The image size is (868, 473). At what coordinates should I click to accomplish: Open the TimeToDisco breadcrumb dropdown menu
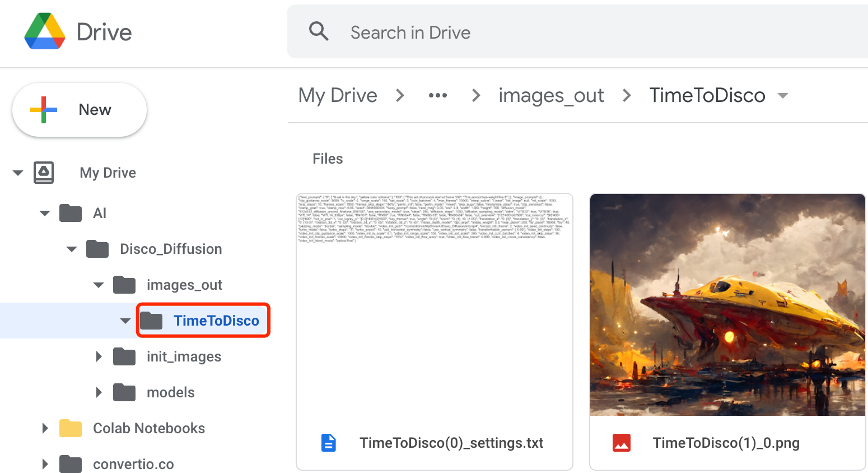coord(783,95)
